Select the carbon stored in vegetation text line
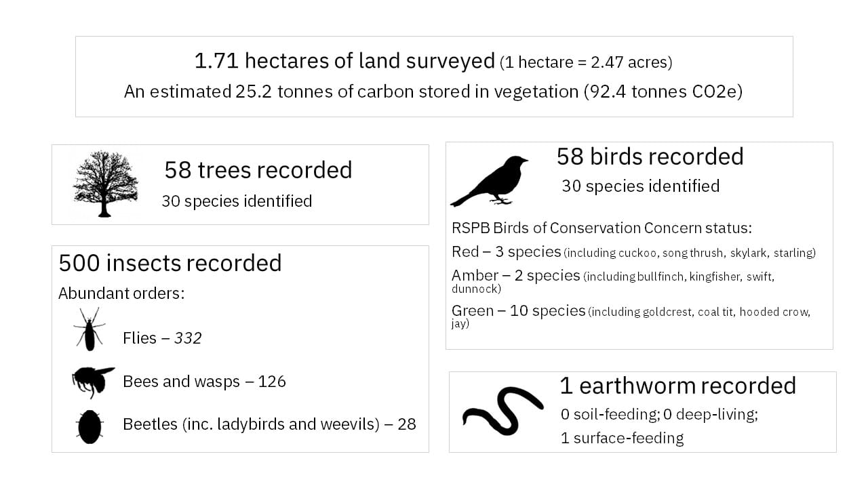This screenshot has width=868, height=488. (x=433, y=91)
